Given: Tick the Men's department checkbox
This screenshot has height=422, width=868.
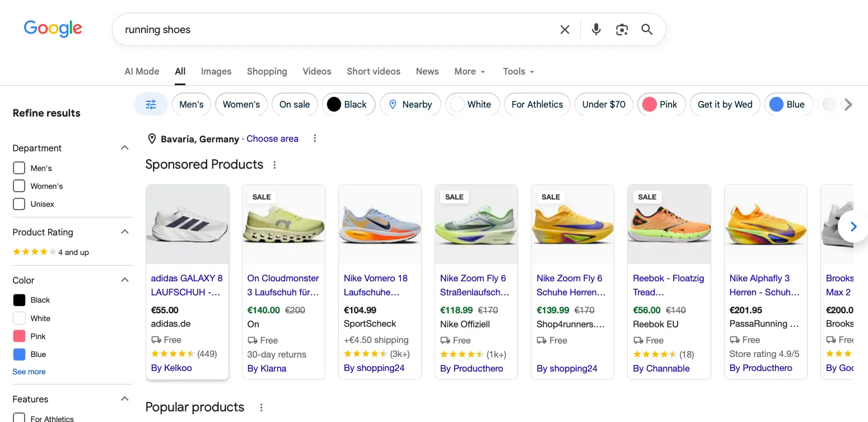Looking at the screenshot, I should click(19, 168).
